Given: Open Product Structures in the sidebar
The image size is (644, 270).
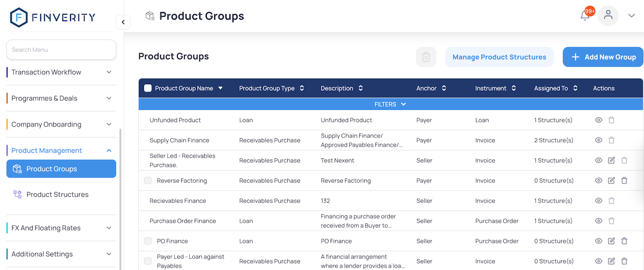Looking at the screenshot, I should click(57, 194).
